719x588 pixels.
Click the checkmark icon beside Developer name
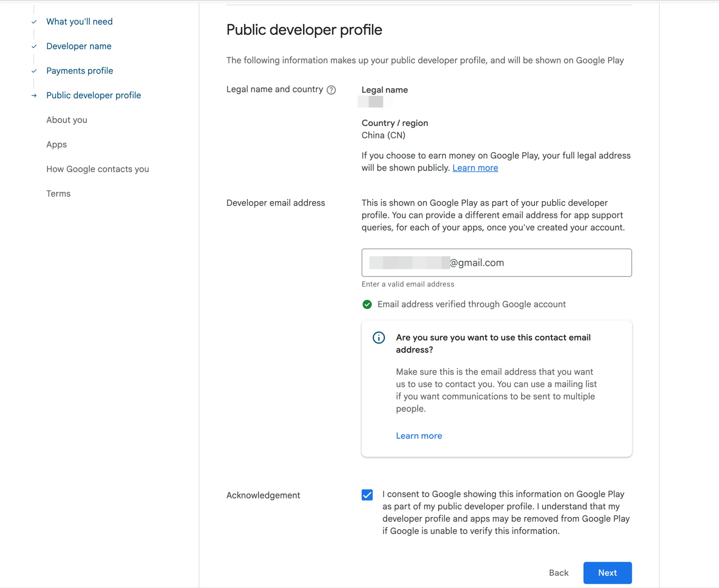tap(34, 46)
